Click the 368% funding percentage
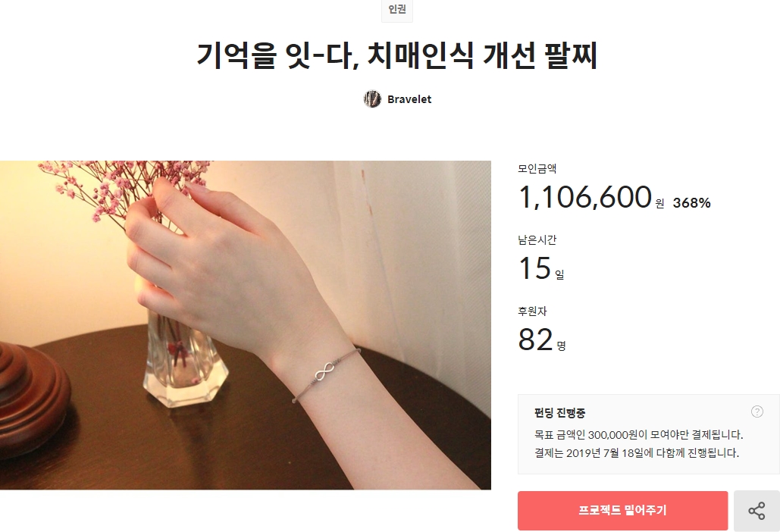Viewport: 780px width, 532px height. (x=691, y=203)
